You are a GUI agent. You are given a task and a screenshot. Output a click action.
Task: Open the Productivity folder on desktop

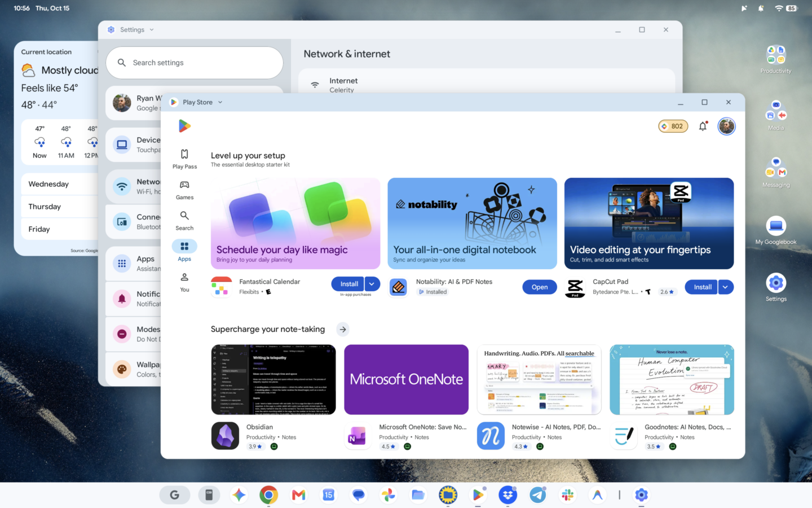click(x=776, y=59)
